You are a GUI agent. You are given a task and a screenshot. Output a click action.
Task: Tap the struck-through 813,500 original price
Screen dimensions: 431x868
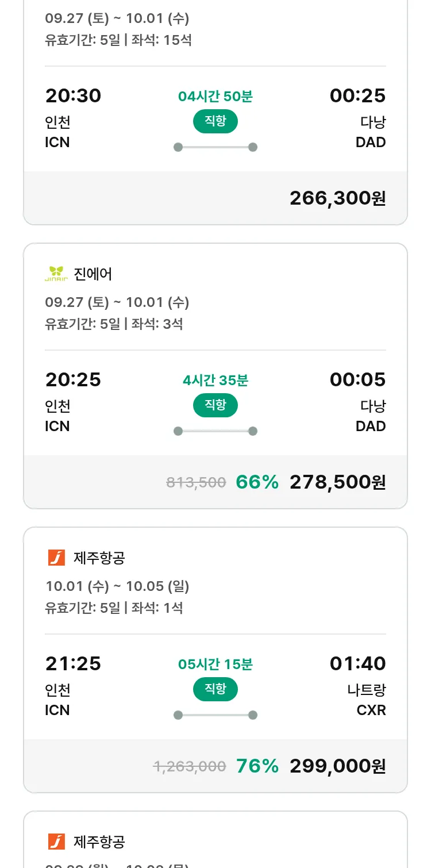click(x=196, y=483)
